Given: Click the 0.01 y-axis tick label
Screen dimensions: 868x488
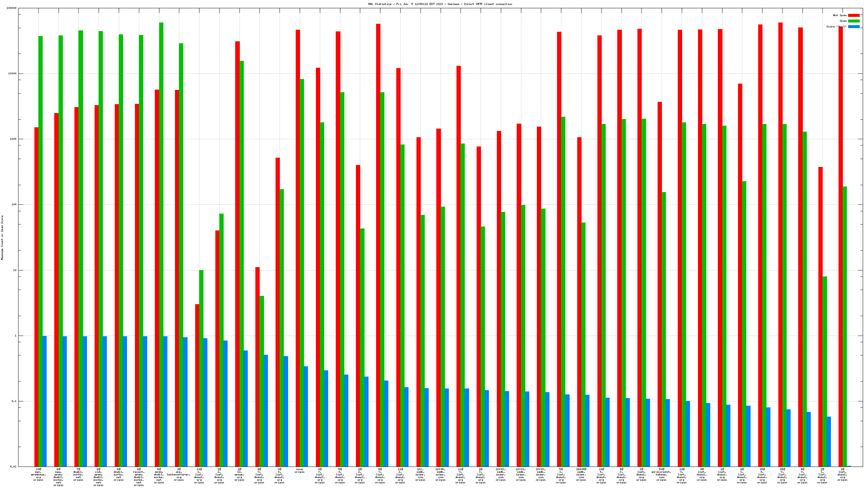Looking at the screenshot, I should [x=13, y=467].
